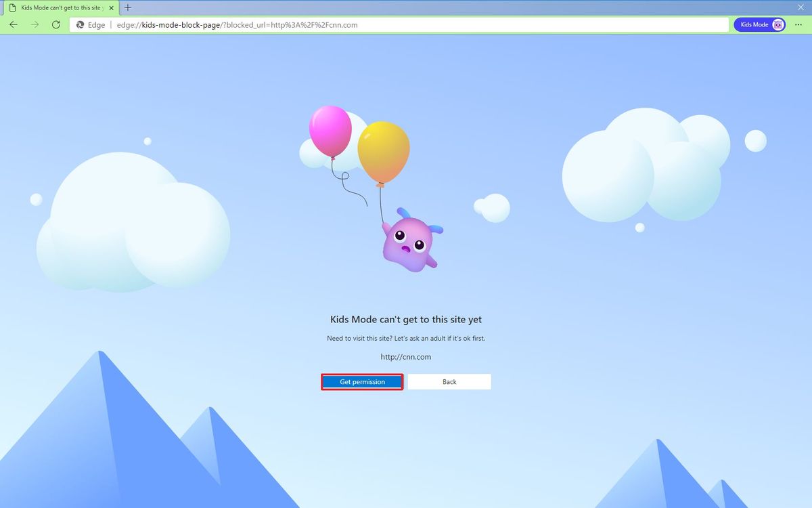Screen dimensions: 812x508
Task: Click the Edge logo in the address bar
Action: coord(80,24)
